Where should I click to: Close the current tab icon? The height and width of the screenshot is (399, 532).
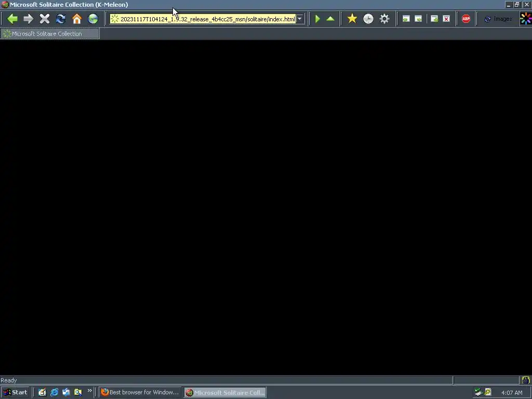pos(446,19)
